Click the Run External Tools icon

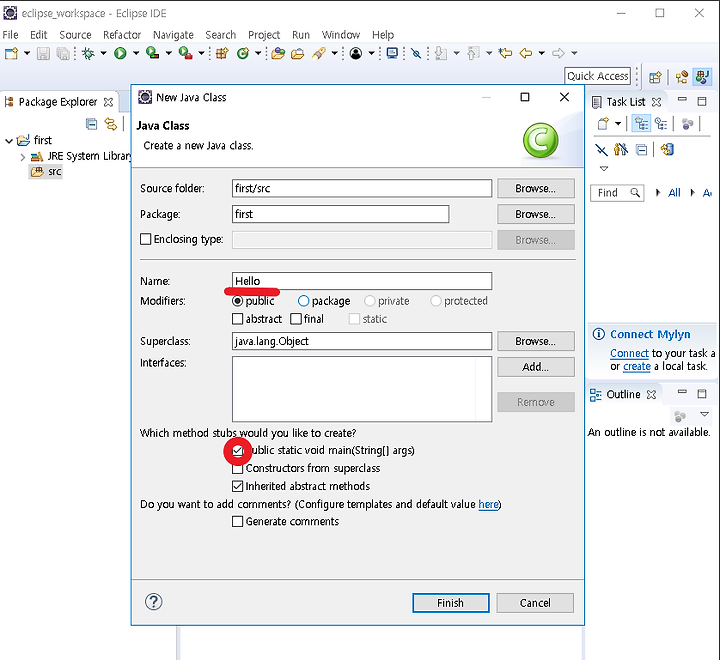tap(186, 53)
